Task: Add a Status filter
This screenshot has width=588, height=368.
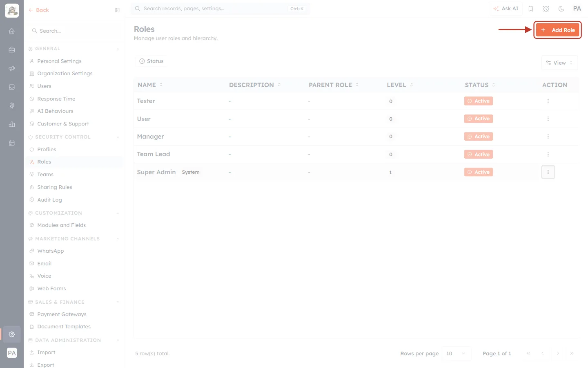Action: (151, 61)
